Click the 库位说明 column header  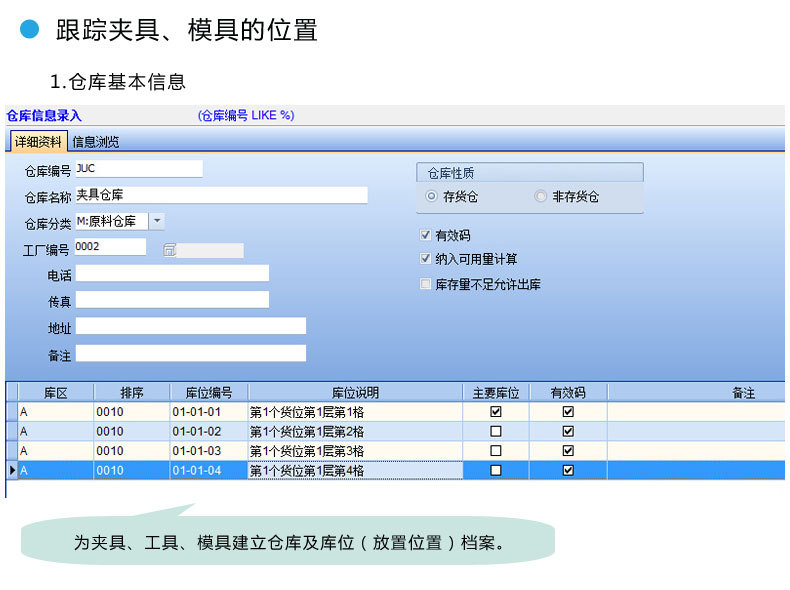(x=355, y=393)
